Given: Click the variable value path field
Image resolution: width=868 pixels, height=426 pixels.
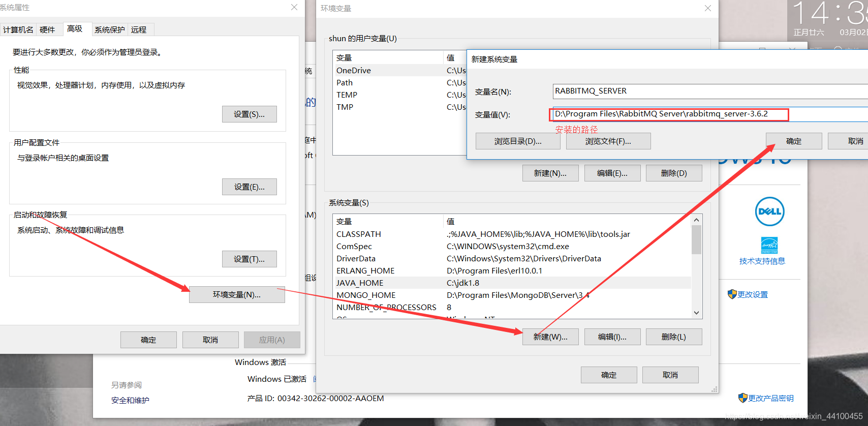Looking at the screenshot, I should tap(710, 114).
